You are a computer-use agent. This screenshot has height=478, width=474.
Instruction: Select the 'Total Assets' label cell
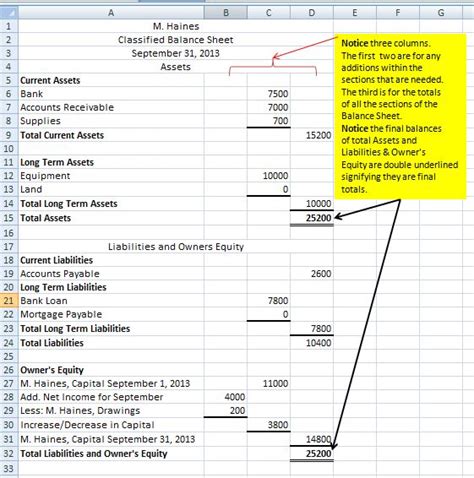point(111,218)
